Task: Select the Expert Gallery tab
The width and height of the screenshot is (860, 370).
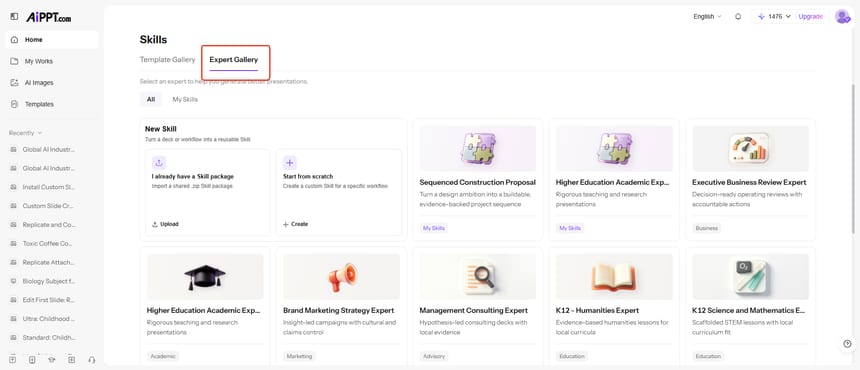Action: click(234, 60)
